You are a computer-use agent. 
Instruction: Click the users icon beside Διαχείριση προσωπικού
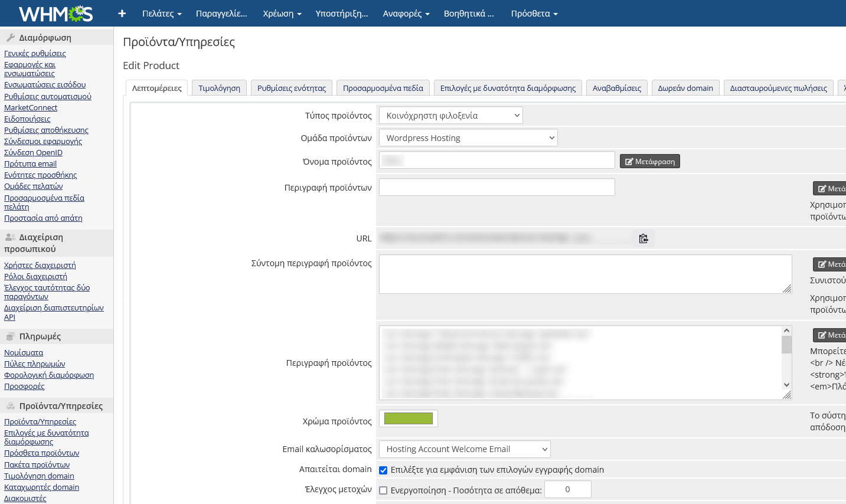[10, 237]
